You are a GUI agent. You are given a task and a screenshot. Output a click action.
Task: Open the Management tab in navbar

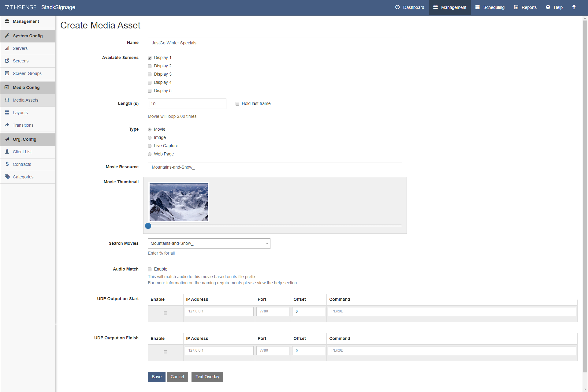450,7
